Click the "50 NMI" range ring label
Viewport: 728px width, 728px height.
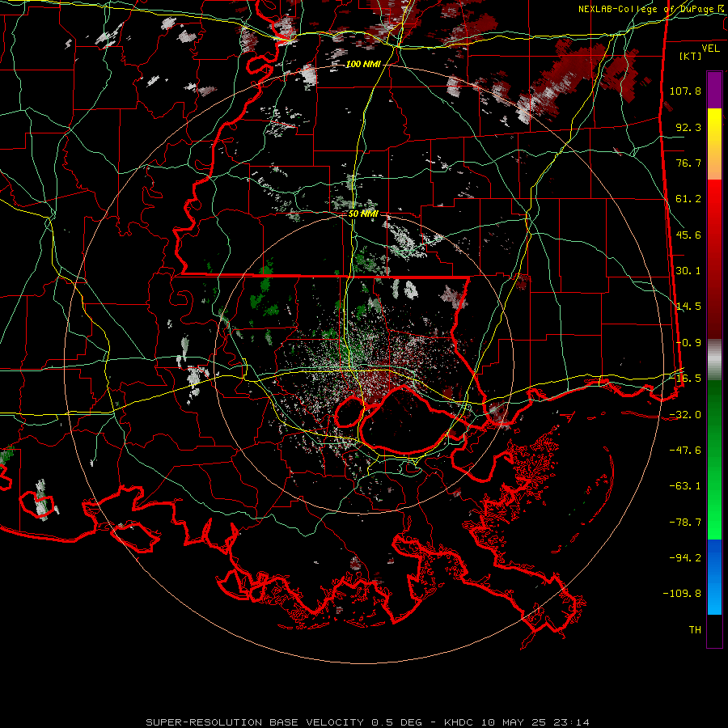pos(363,214)
